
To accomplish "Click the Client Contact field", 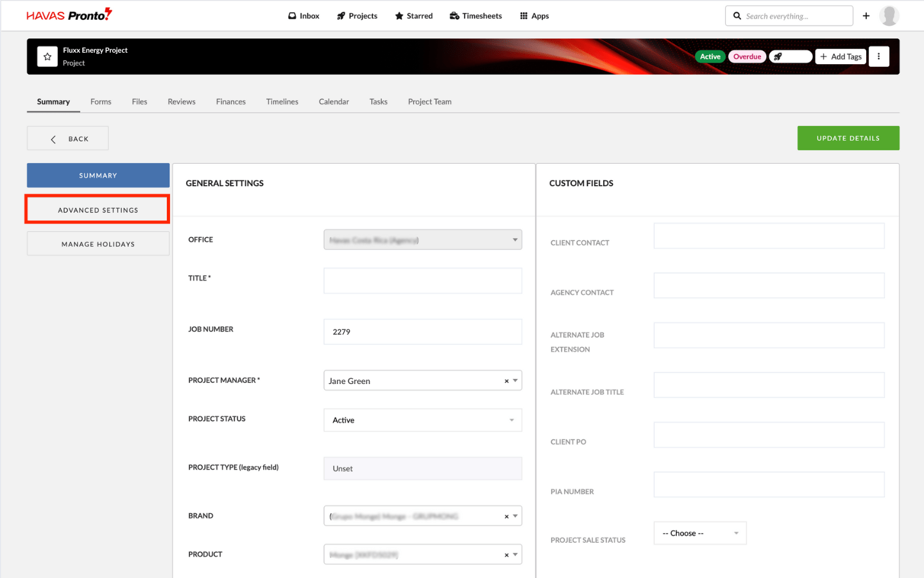I will pyautogui.click(x=769, y=236).
